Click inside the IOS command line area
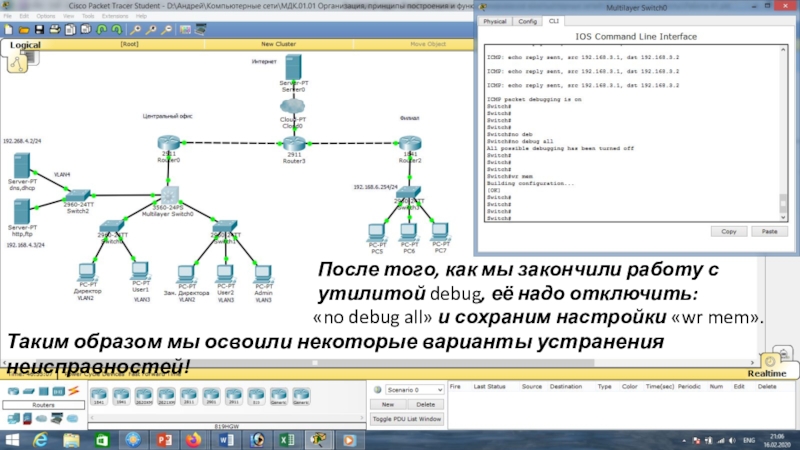 point(632,134)
